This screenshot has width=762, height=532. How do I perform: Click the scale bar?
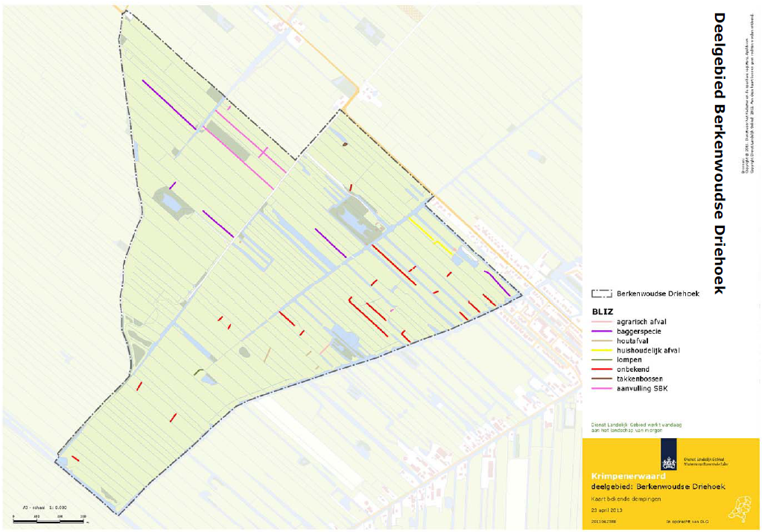tap(49, 520)
